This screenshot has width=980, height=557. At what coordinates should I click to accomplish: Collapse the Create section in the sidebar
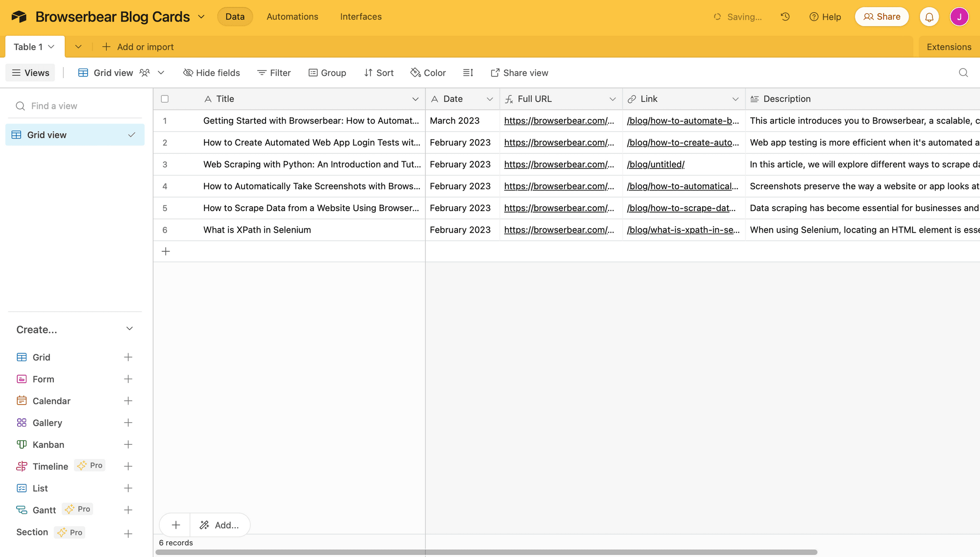pos(129,329)
